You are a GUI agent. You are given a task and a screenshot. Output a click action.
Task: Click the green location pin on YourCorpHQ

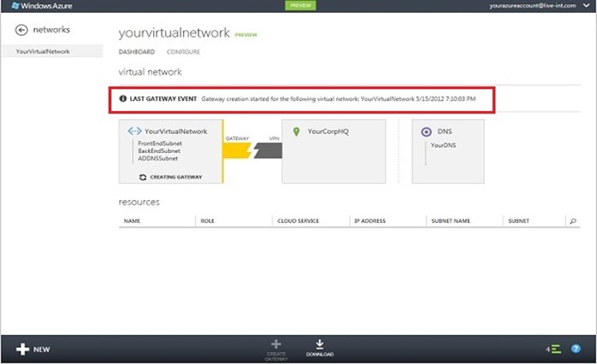point(296,132)
